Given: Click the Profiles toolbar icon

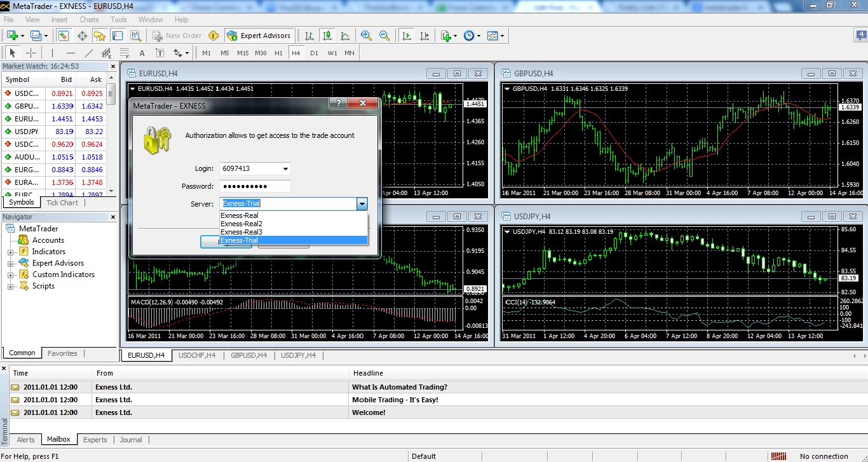Looking at the screenshot, I should click(x=36, y=36).
